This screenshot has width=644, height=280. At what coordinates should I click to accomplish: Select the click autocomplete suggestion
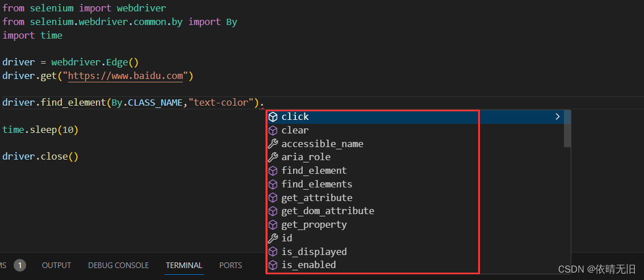[415, 117]
